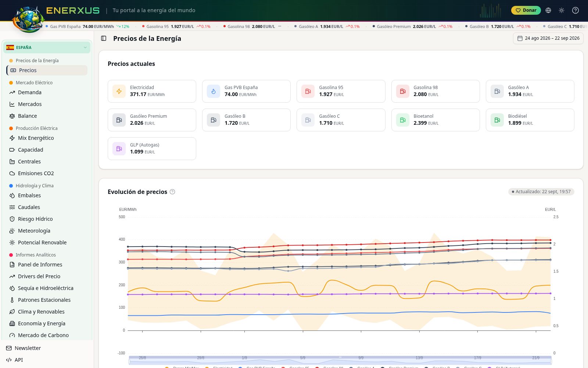This screenshot has height=368, width=588.
Task: Open the language globe icon
Action: pos(548,10)
